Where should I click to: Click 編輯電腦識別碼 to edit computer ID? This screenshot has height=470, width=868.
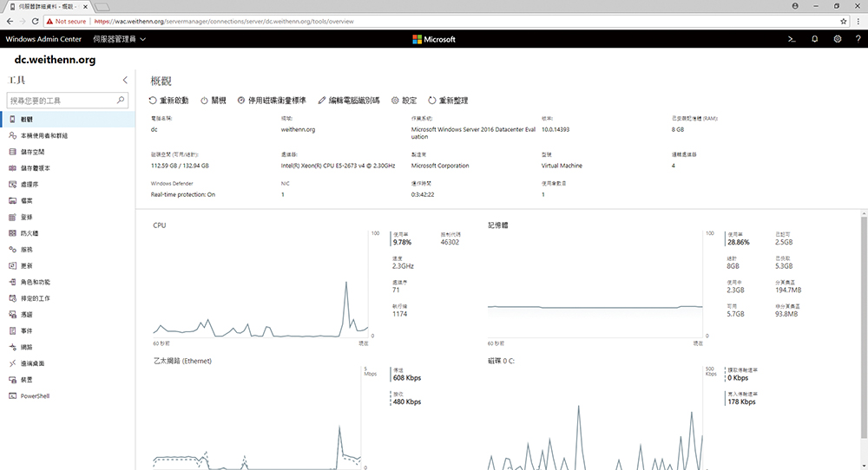[349, 101]
